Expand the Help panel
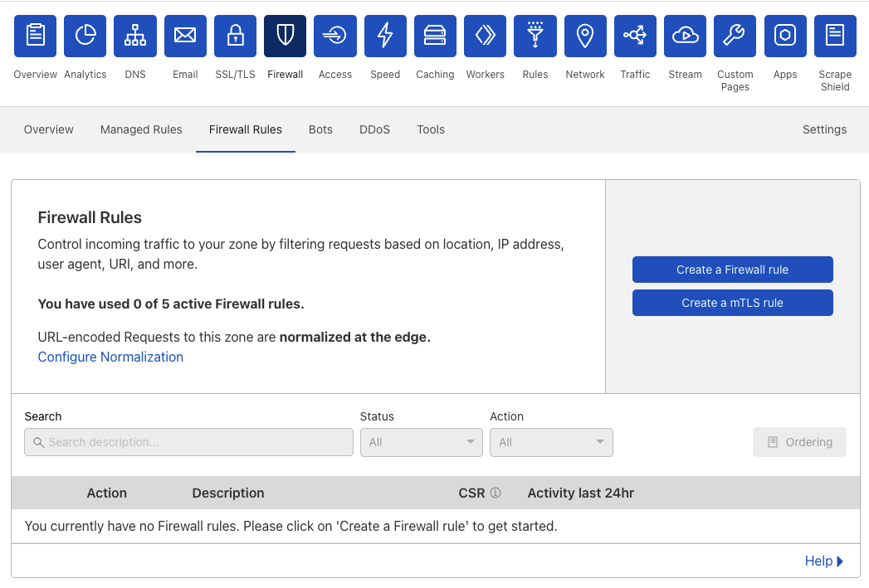869x588 pixels. [x=824, y=561]
